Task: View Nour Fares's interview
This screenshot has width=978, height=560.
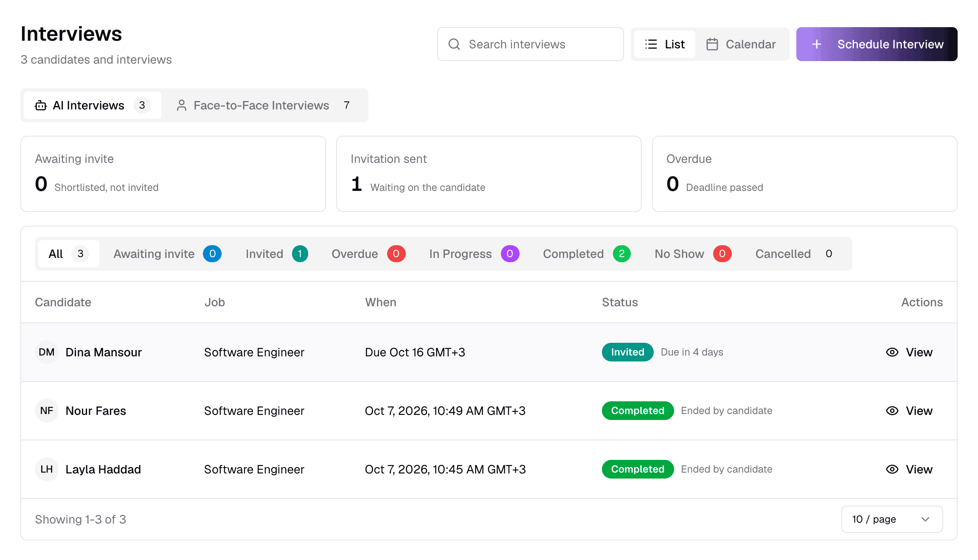Action: (x=909, y=411)
